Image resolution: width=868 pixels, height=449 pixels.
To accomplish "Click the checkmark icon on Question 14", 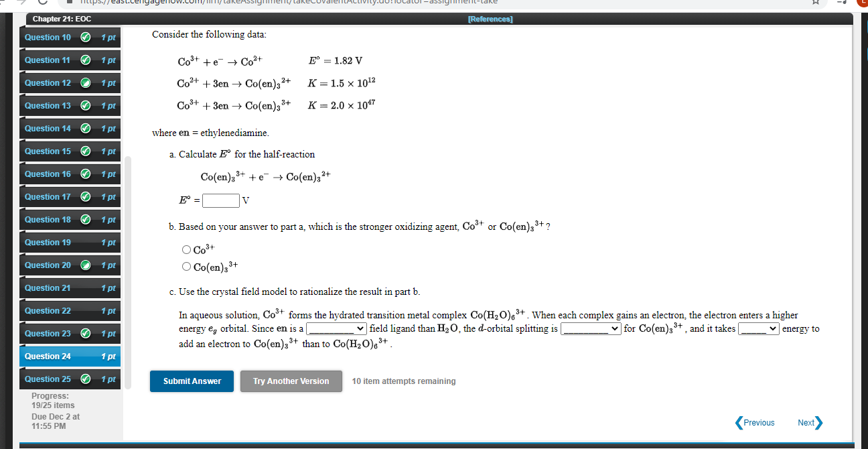I will coord(86,129).
